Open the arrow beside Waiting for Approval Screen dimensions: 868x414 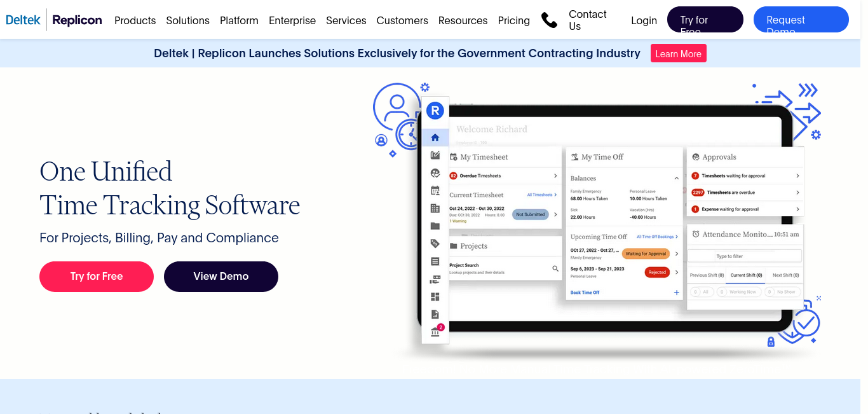pyautogui.click(x=677, y=254)
